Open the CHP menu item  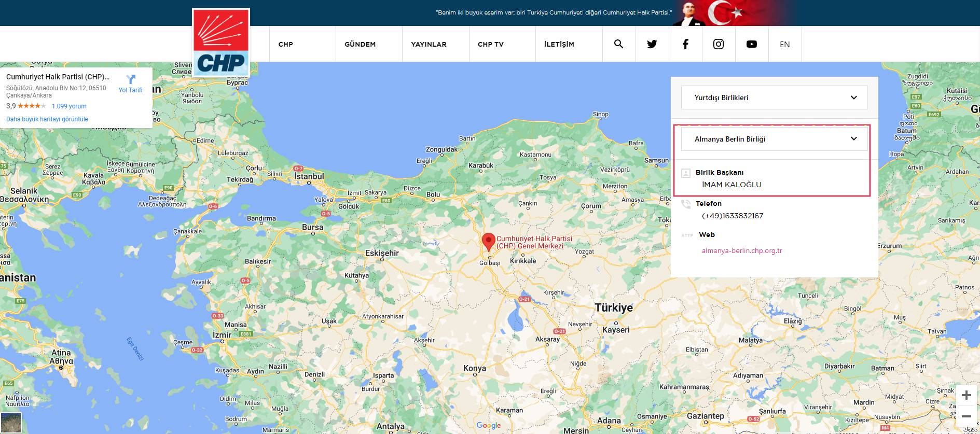coord(286,44)
